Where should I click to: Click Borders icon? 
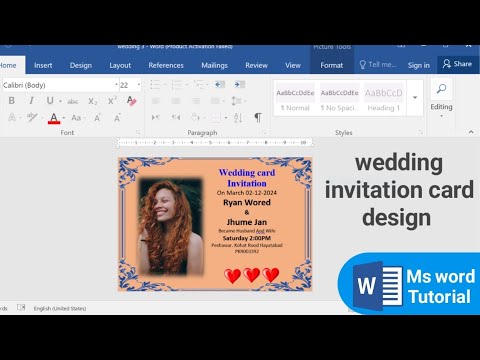point(216,117)
